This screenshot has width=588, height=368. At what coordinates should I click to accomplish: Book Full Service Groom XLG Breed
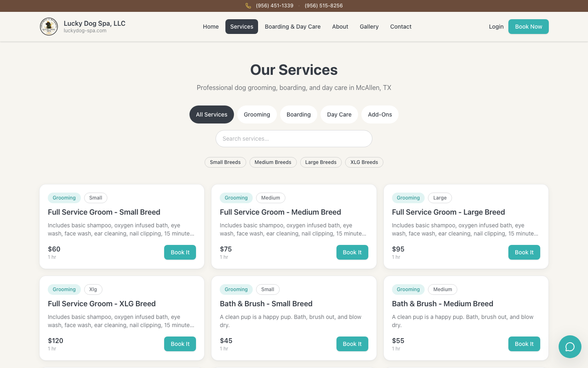[x=180, y=344]
